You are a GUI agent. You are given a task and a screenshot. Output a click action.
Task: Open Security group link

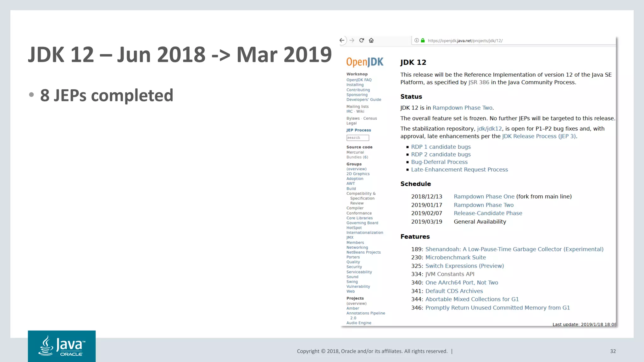354,267
